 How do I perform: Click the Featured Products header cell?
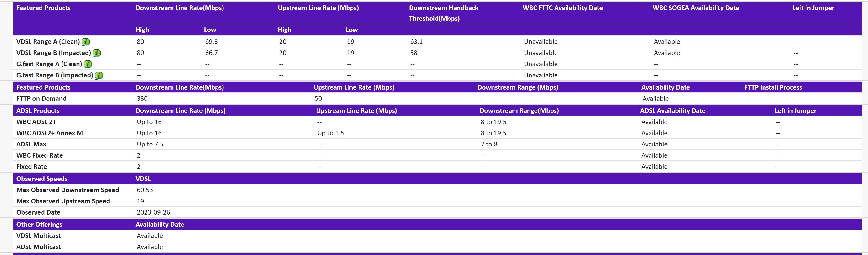tap(43, 8)
